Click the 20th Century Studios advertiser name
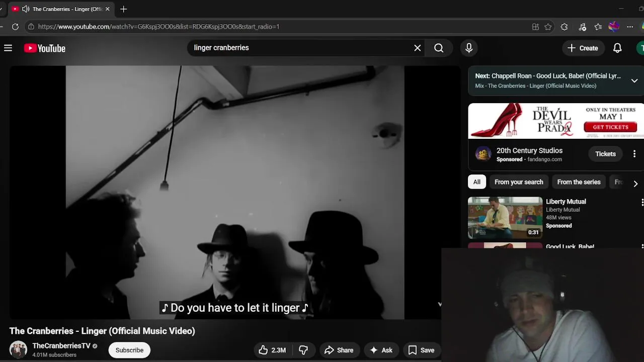644x362 pixels. tap(529, 150)
